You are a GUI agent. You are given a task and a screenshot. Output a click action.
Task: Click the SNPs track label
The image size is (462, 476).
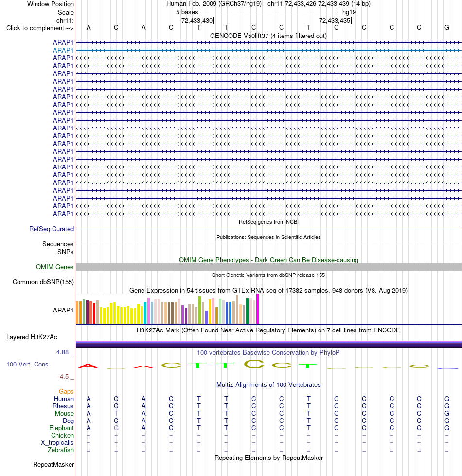click(66, 252)
